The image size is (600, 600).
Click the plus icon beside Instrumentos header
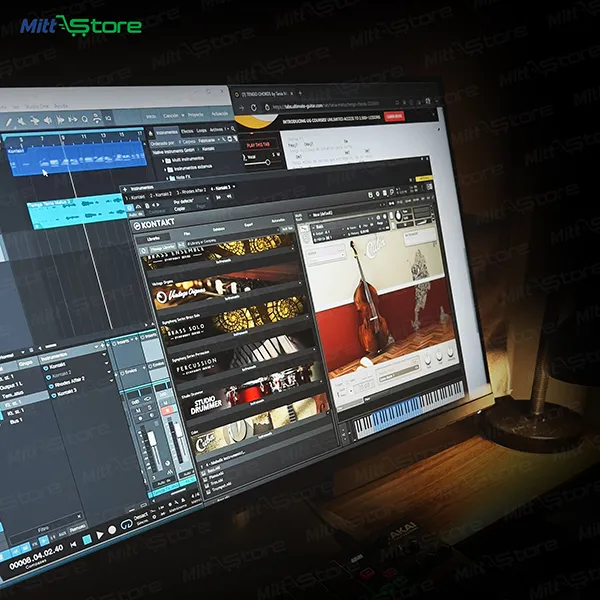[x=124, y=189]
